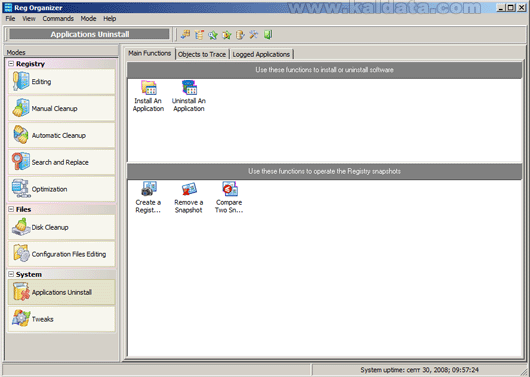Open the View menu

pyautogui.click(x=29, y=19)
